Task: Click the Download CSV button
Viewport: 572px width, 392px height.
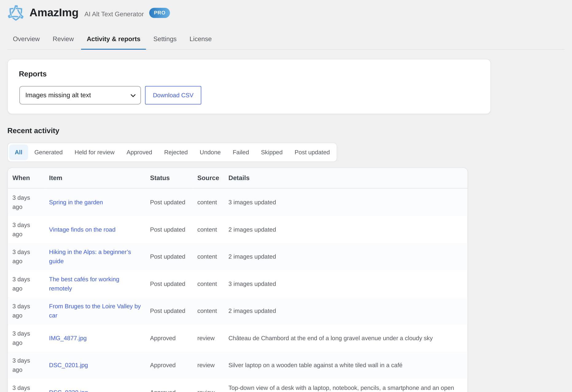Action: tap(173, 95)
